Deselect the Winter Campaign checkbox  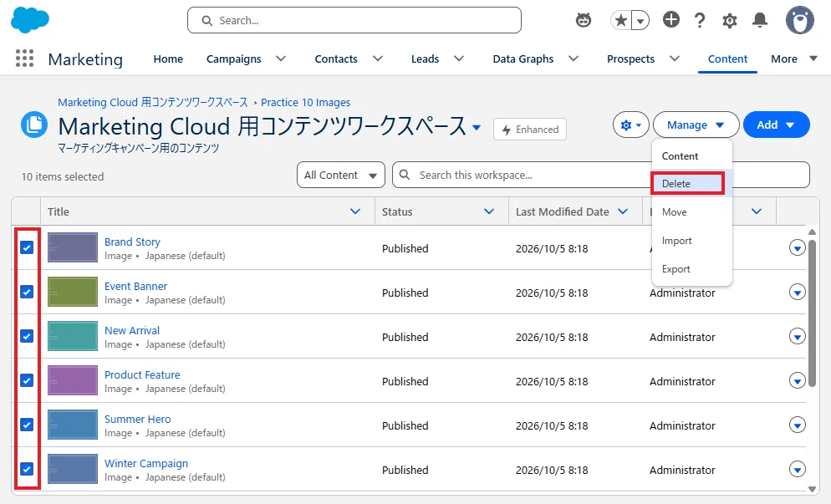pos(27,469)
